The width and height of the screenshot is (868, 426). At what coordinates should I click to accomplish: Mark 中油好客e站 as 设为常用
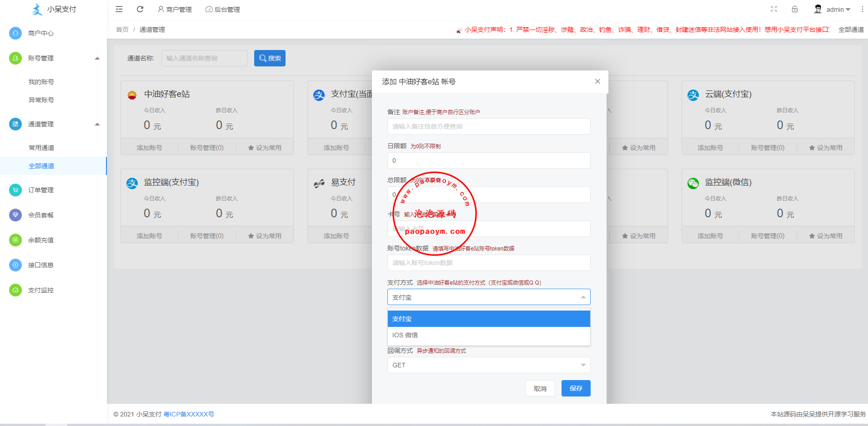pyautogui.click(x=265, y=148)
